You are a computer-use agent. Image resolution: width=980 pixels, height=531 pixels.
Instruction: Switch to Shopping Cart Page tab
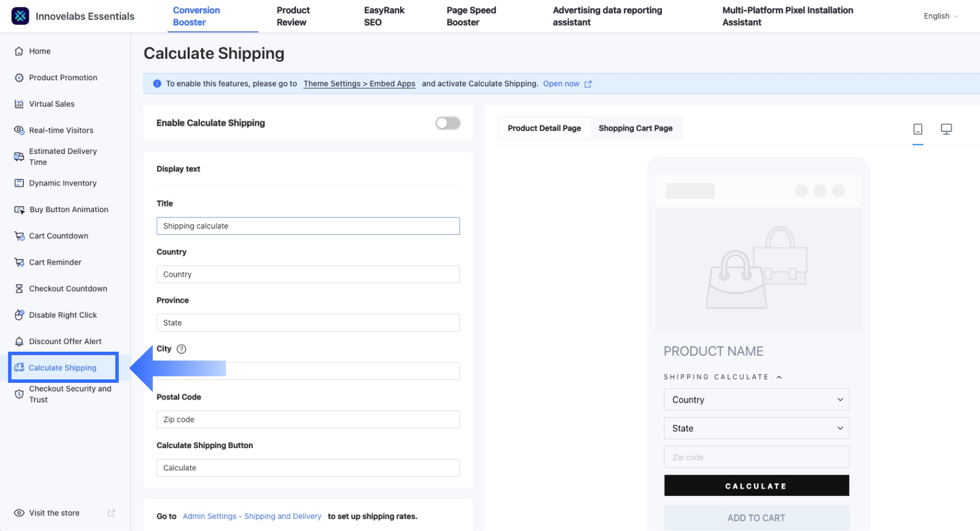point(635,128)
